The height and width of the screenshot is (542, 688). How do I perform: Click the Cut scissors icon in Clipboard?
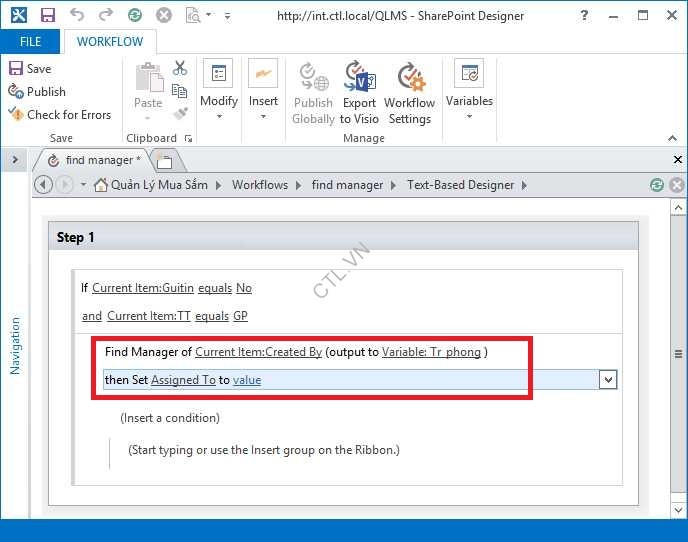click(180, 68)
